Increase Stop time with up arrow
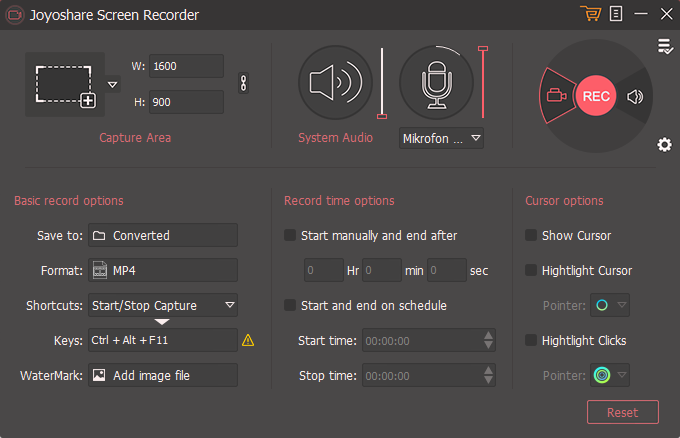This screenshot has height=438, width=680. coord(488,370)
